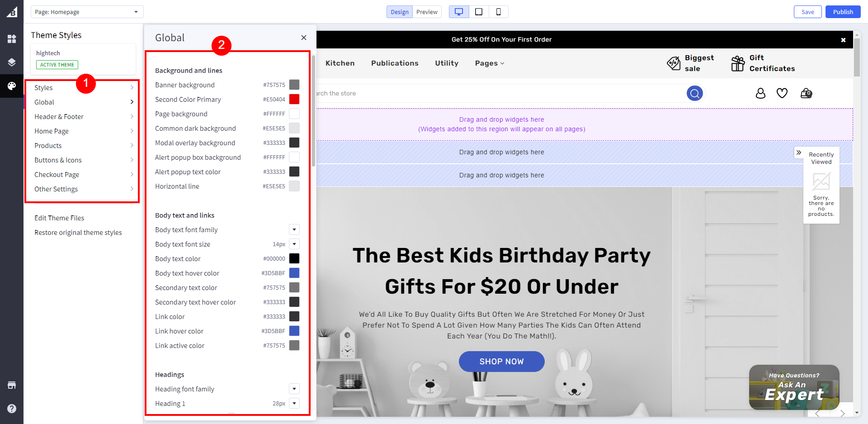Click the Second Color Primary red swatch
The height and width of the screenshot is (424, 868).
tap(294, 100)
